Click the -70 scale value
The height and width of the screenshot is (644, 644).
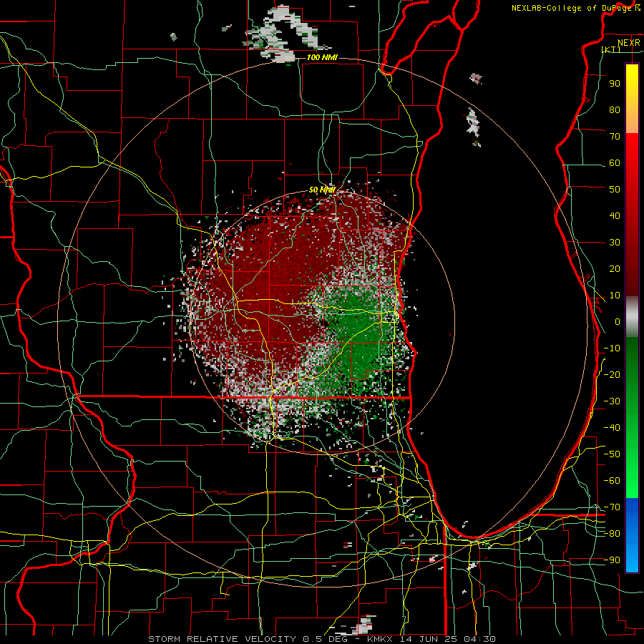coord(612,507)
